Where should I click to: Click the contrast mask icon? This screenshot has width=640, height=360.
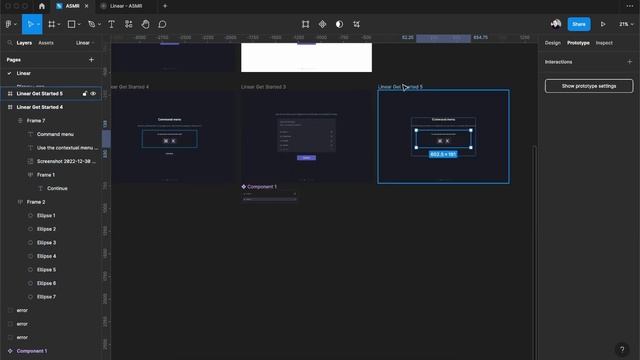[339, 24]
